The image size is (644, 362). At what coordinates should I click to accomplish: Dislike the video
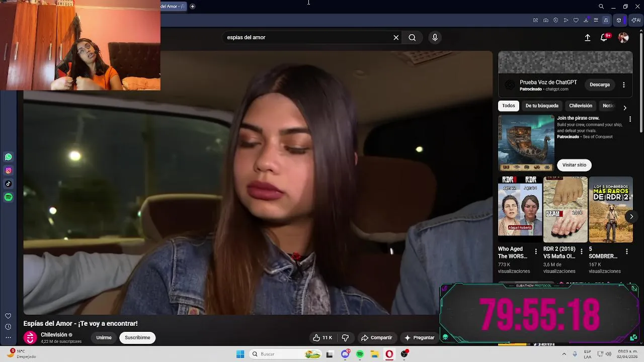[x=345, y=338]
